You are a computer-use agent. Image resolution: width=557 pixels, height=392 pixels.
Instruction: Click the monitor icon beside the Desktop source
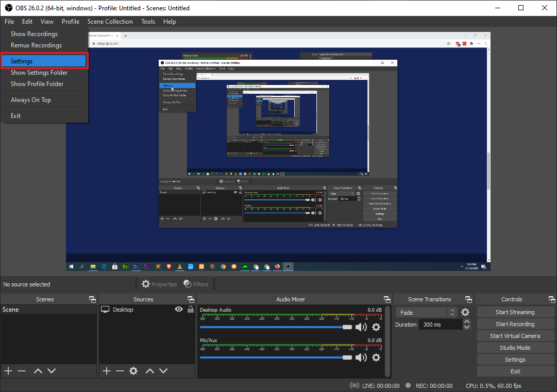(x=105, y=309)
